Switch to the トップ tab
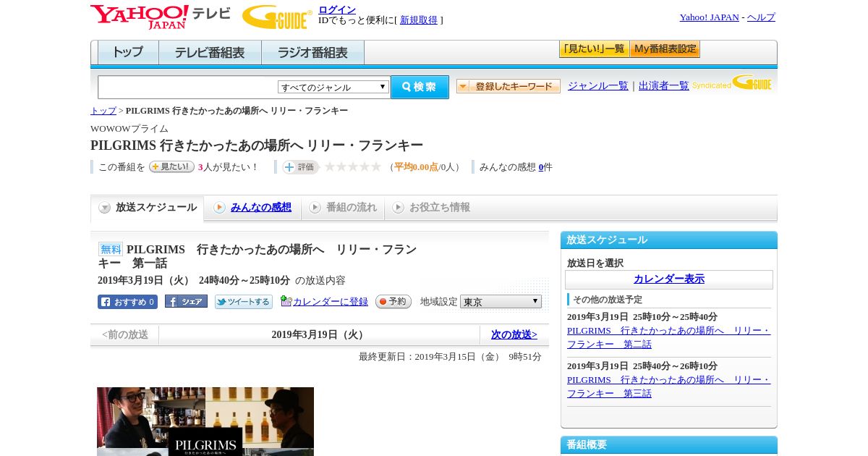 (x=128, y=53)
